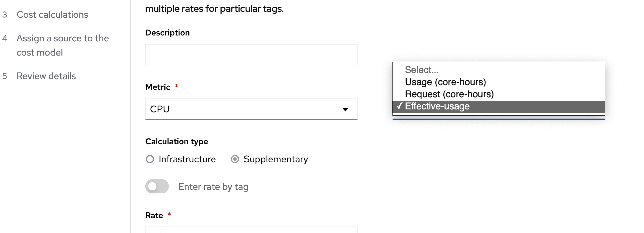Choose the 'Select...' placeholder option

[x=421, y=70]
